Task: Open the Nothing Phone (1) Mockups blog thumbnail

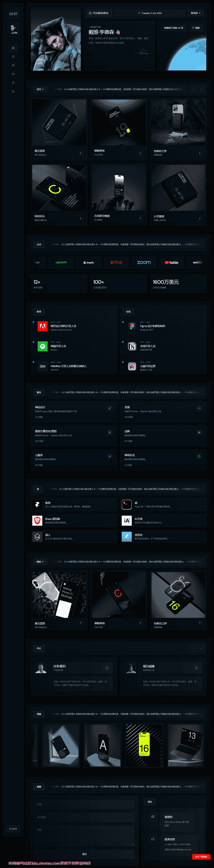Action: (59, 595)
